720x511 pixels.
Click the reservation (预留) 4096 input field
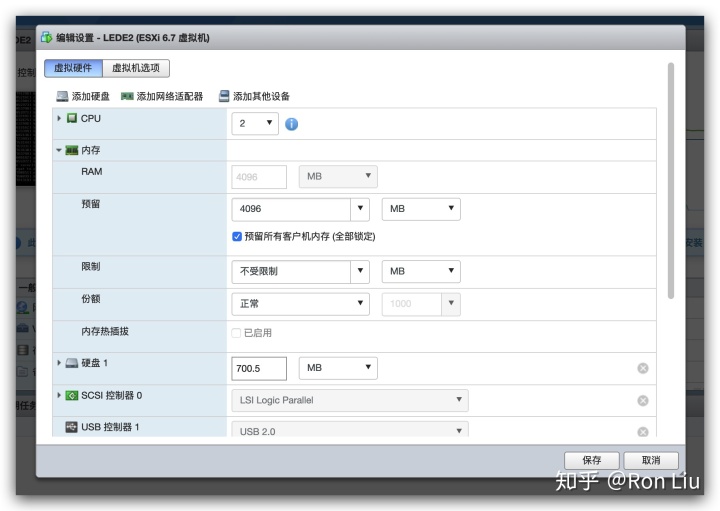291,209
